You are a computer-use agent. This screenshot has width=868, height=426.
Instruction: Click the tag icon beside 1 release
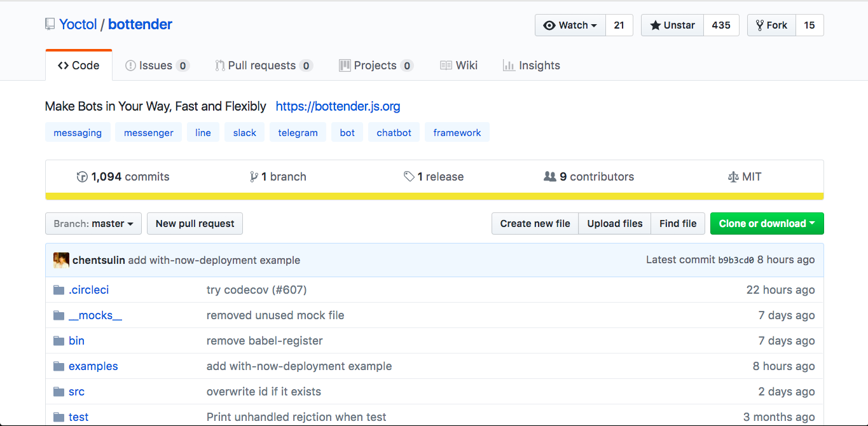pyautogui.click(x=409, y=177)
